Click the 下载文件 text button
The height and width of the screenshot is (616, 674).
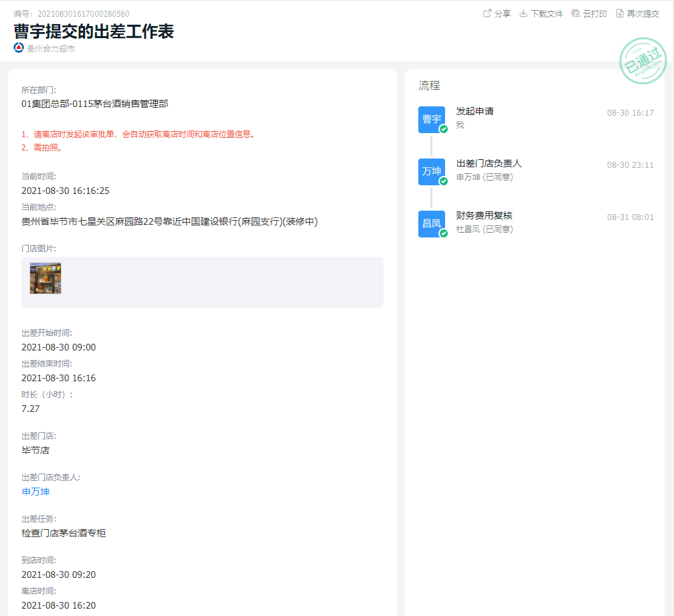[x=547, y=13]
